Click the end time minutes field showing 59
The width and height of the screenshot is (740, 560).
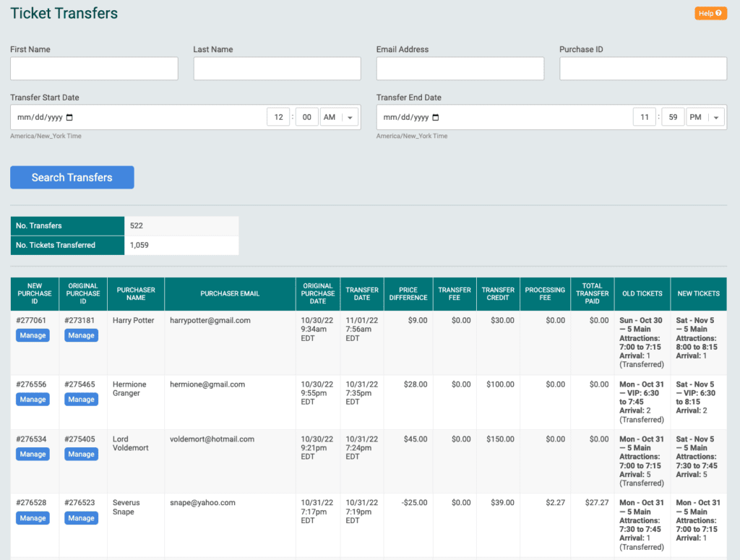pyautogui.click(x=673, y=117)
